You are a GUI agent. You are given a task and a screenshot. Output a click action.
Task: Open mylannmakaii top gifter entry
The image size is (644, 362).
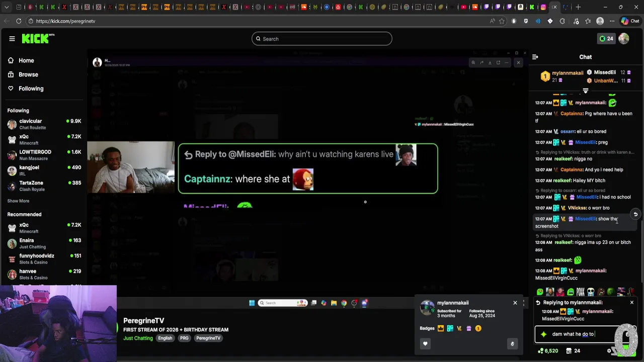click(x=562, y=76)
